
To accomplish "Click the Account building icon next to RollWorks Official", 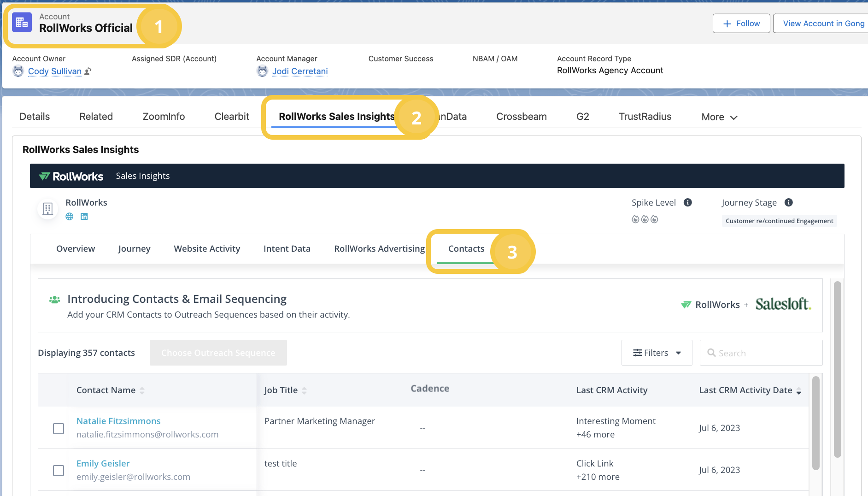I will pos(22,23).
